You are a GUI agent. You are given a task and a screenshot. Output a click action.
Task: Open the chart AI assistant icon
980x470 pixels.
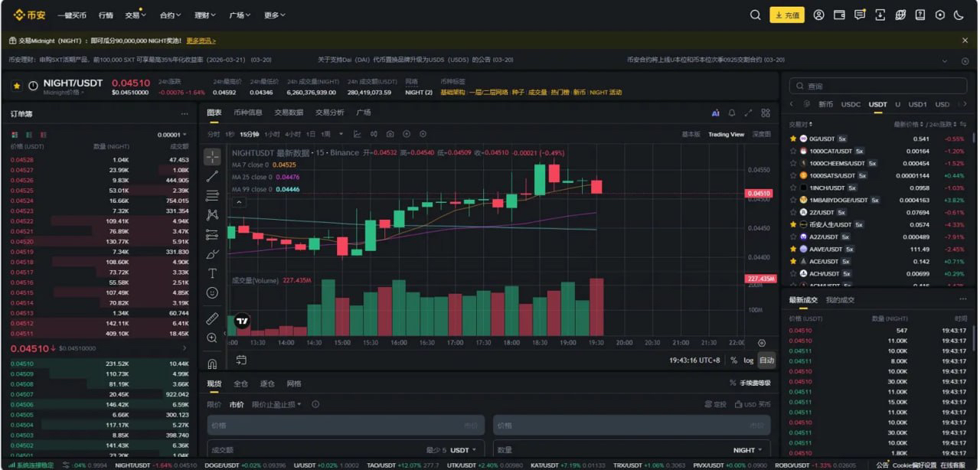[x=715, y=113]
